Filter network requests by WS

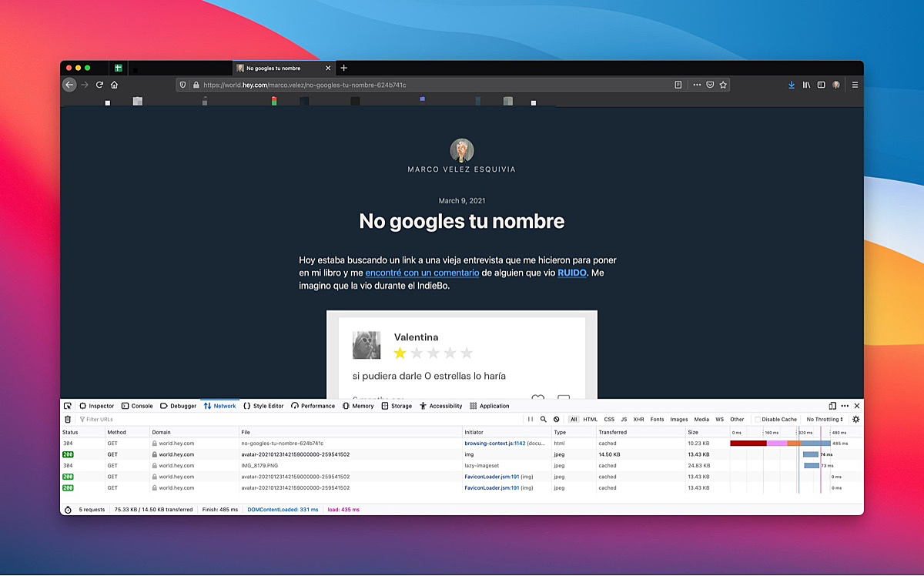pos(720,419)
